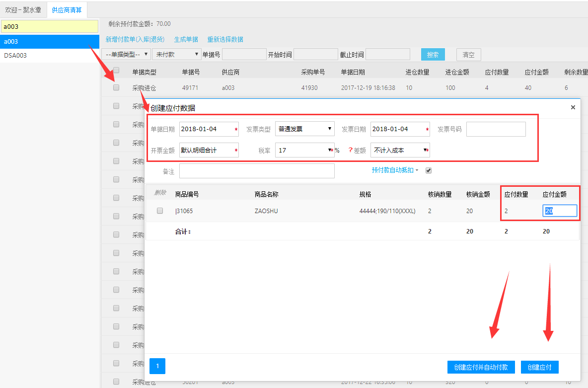Click the 清空 button
Screen dimensions: 588x388
pos(468,55)
